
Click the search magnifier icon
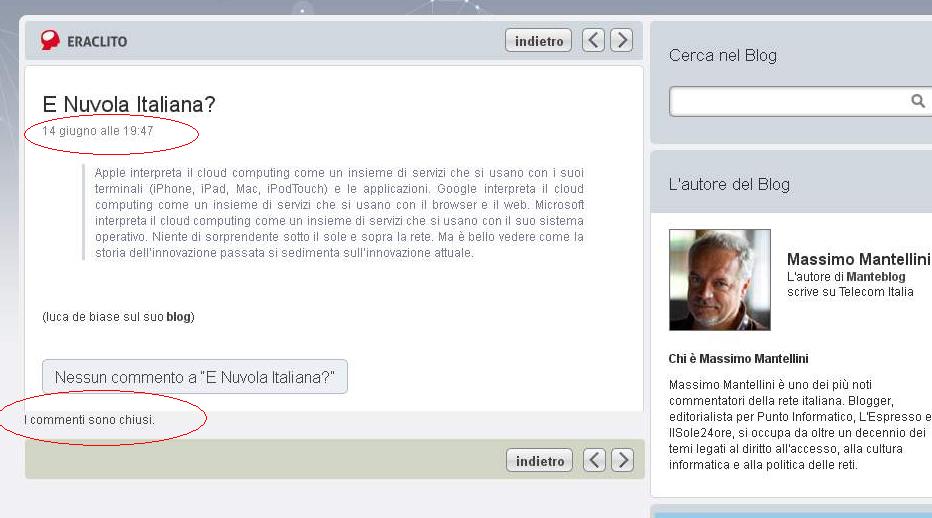point(918,101)
